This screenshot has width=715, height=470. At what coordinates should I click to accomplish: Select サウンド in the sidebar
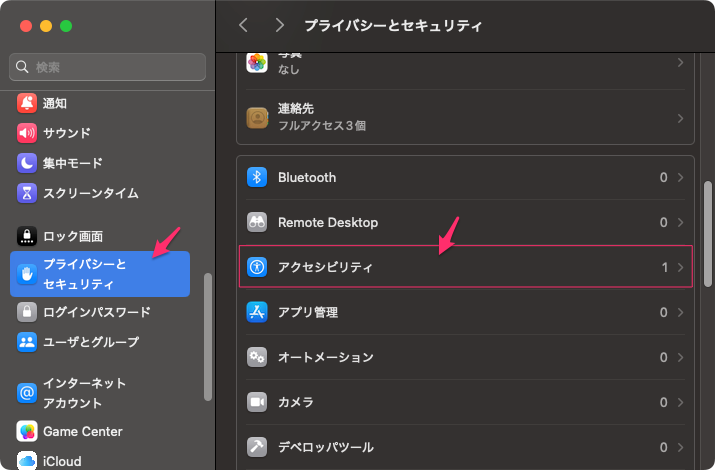(66, 133)
